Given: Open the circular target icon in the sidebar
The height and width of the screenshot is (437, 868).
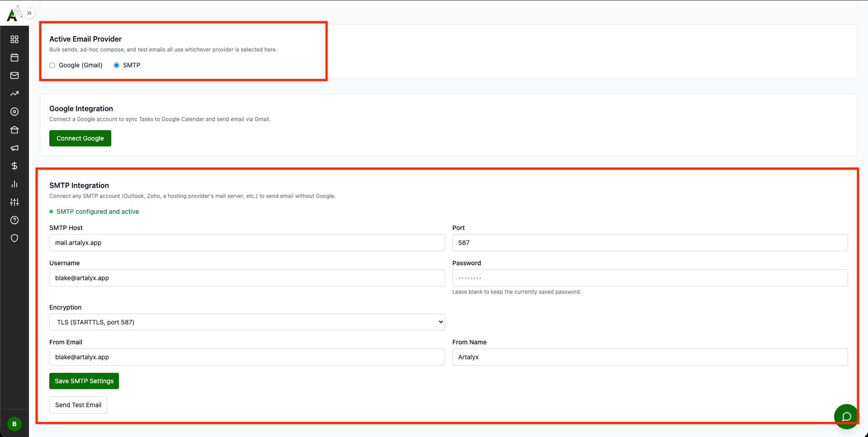Looking at the screenshot, I should pyautogui.click(x=14, y=112).
